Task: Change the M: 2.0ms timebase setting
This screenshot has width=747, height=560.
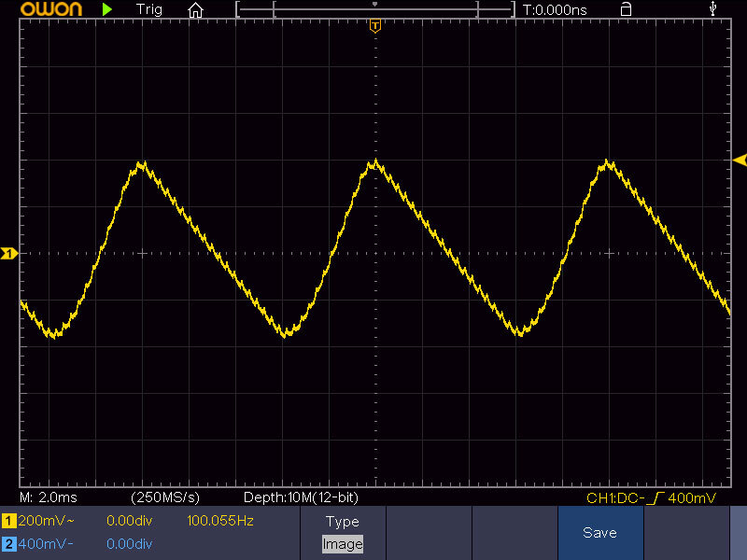Action: (49, 497)
